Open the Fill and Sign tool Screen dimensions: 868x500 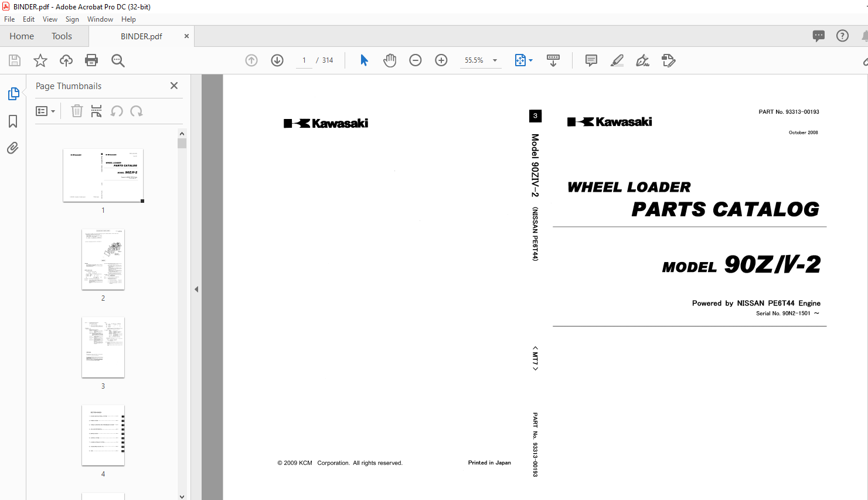[643, 60]
